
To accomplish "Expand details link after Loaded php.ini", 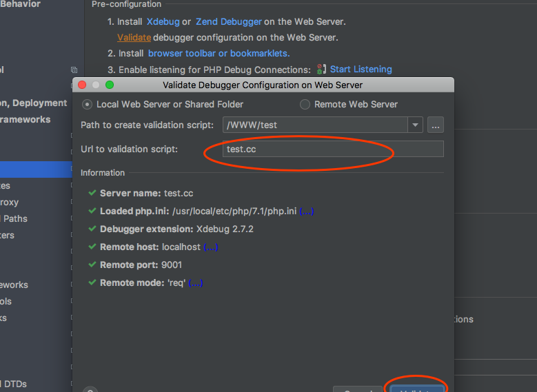I will tap(307, 212).
